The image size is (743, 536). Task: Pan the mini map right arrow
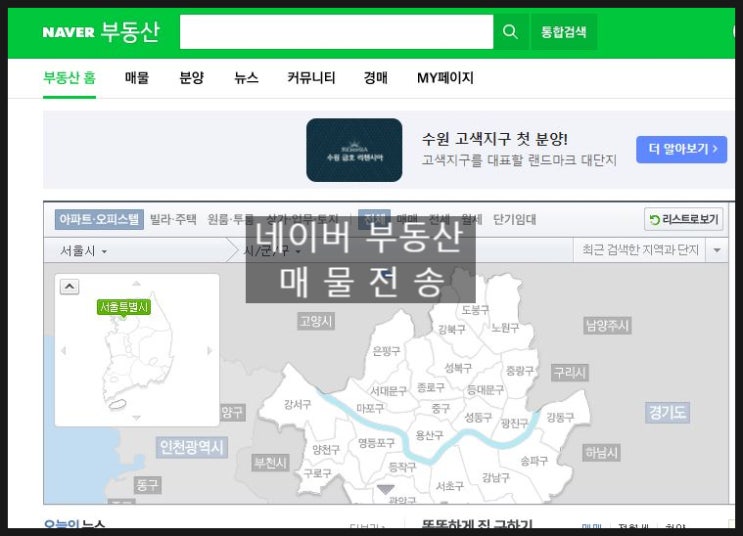(x=209, y=351)
